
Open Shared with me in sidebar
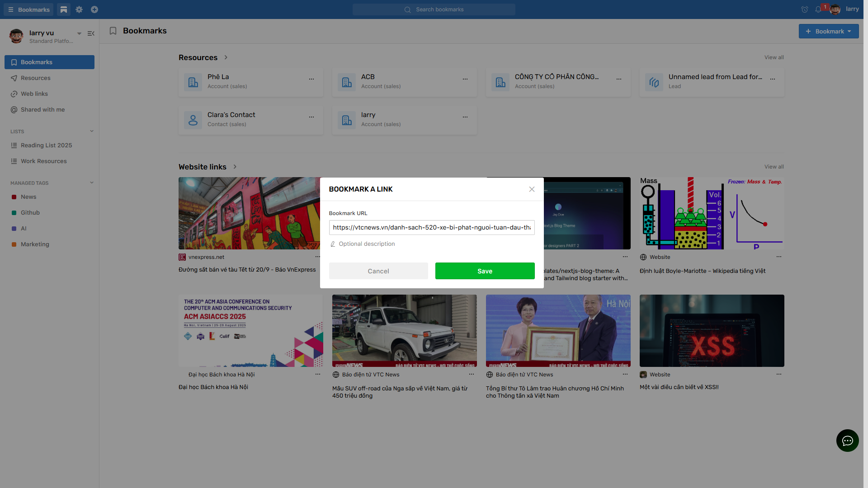(x=42, y=110)
